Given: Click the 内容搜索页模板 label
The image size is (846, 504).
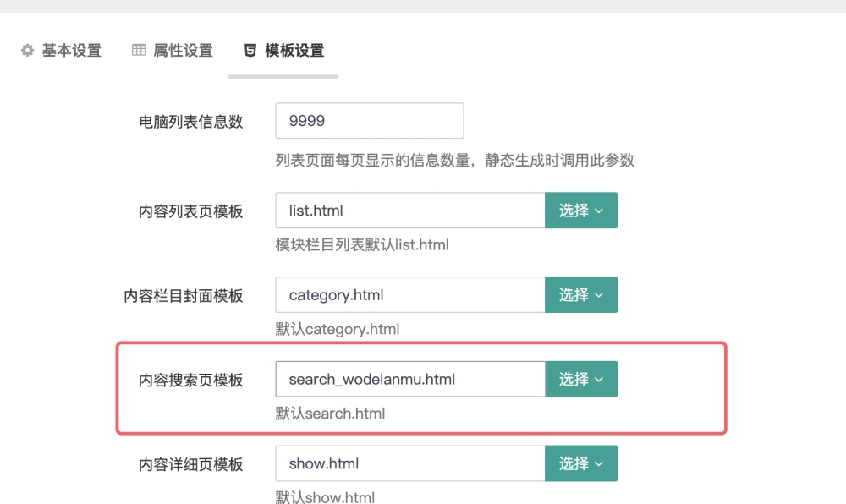Looking at the screenshot, I should [x=191, y=380].
